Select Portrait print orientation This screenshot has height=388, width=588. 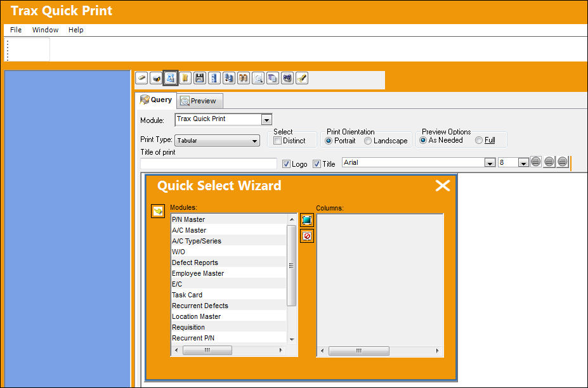329,141
